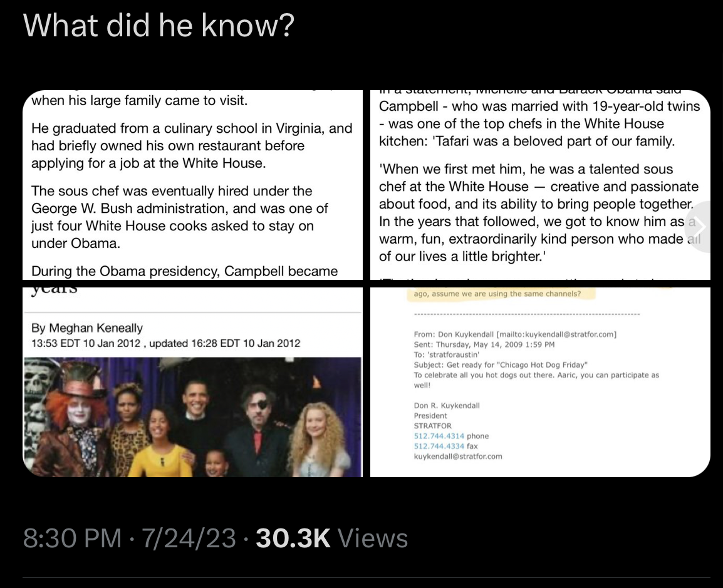The height and width of the screenshot is (588, 723).
Task: Click the "By Meghan Keneally" byline
Action: 87,328
